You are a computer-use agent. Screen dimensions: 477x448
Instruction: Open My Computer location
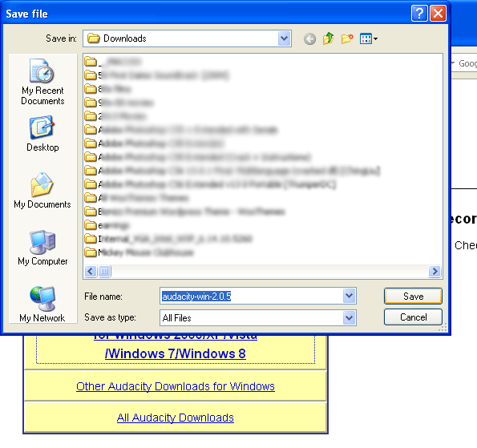click(42, 248)
